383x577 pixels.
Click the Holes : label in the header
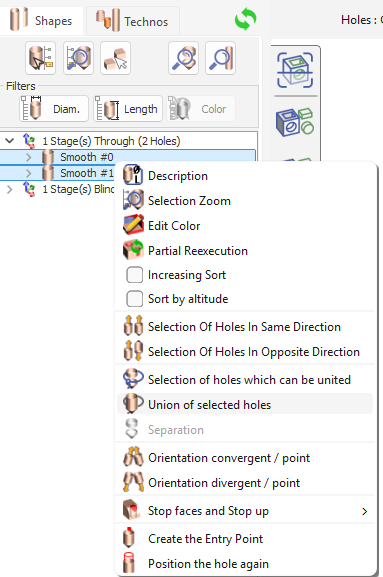point(359,20)
